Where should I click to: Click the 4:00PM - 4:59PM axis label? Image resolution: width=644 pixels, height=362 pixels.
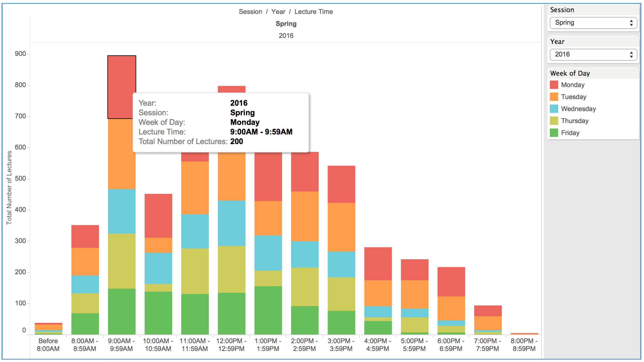[x=377, y=345]
